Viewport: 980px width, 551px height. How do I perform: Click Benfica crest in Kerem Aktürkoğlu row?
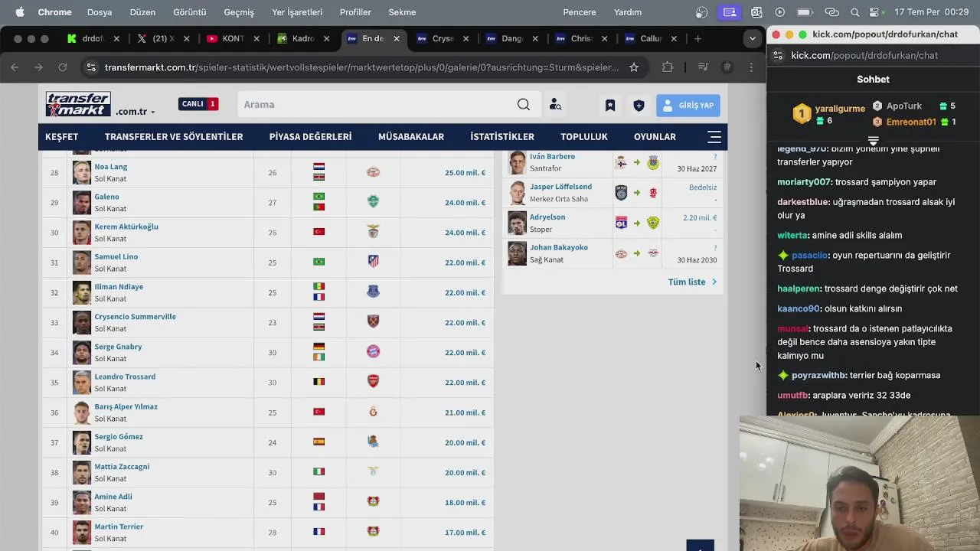click(x=373, y=232)
